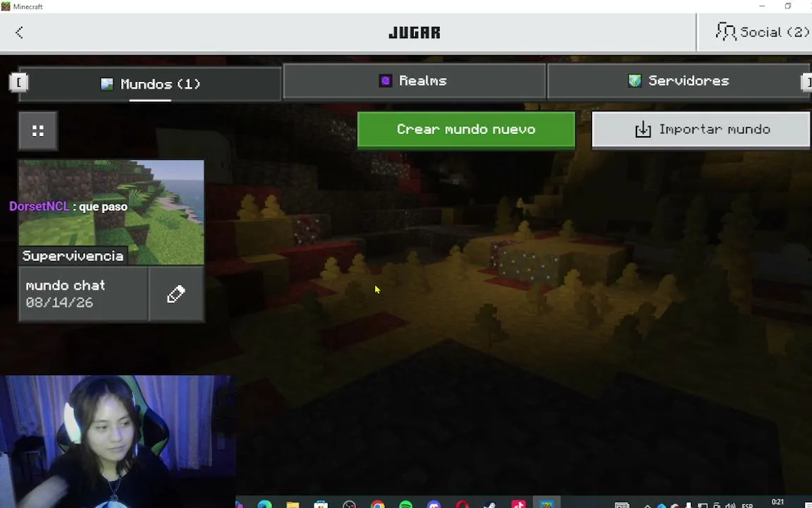Screen dimensions: 812x508
Task: Open Discord from the taskbar
Action: (x=434, y=504)
